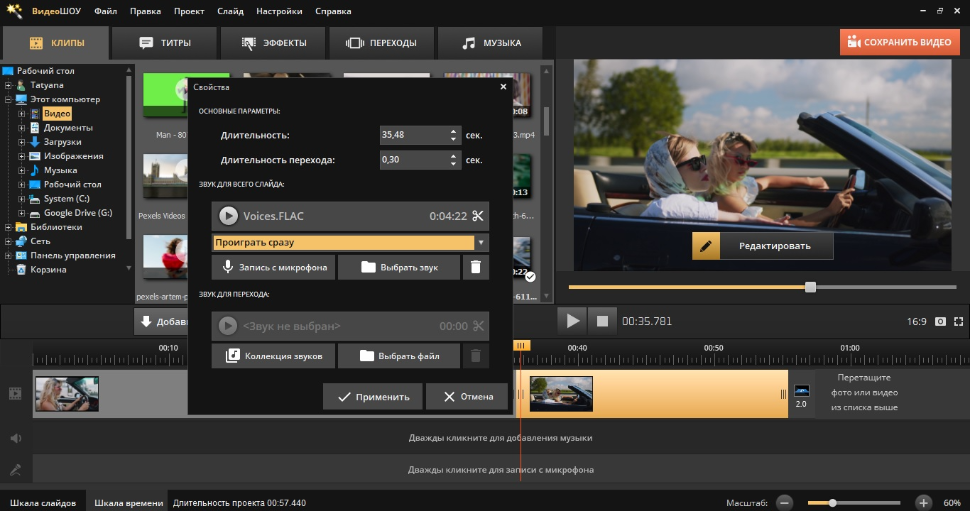Close the Свойства dialog
This screenshot has height=511, width=970.
tap(503, 88)
